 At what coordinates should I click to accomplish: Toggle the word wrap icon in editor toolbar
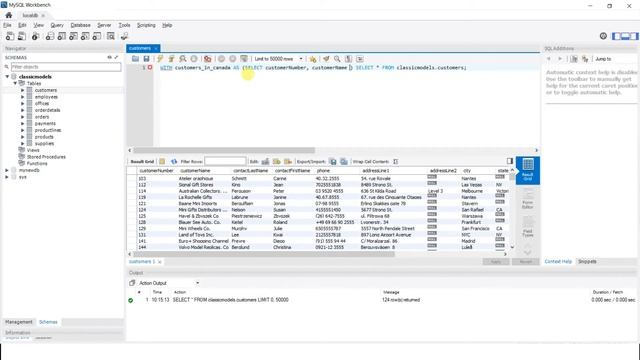coord(360,59)
